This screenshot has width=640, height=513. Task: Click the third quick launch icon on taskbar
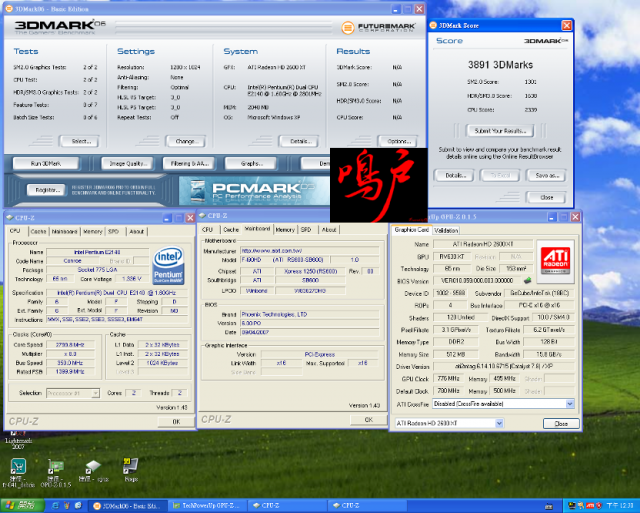[x=78, y=506]
